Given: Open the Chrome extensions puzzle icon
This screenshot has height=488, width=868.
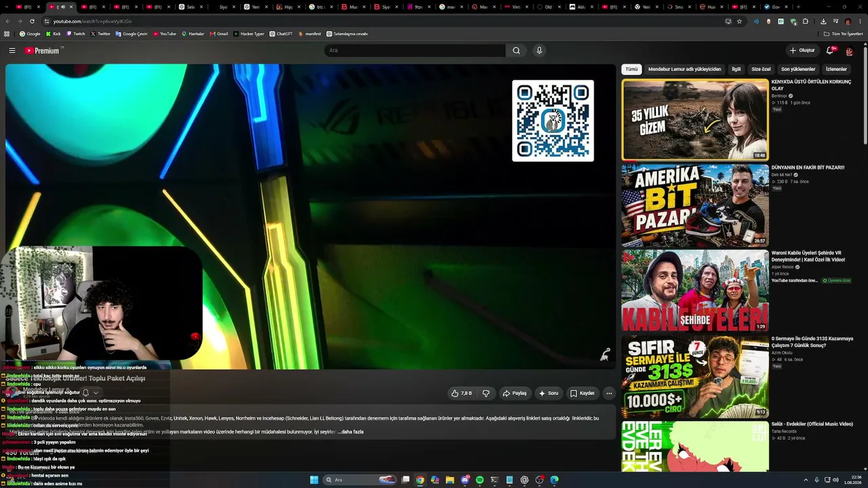Looking at the screenshot, I should (x=806, y=21).
